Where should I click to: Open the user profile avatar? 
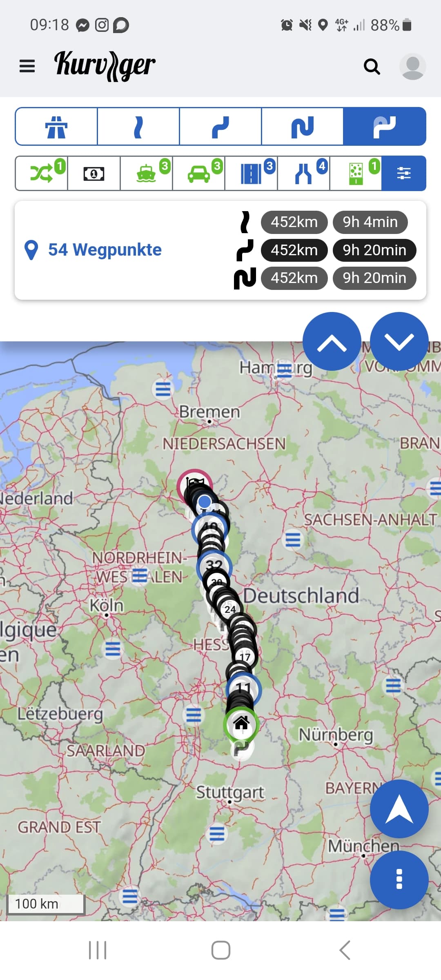[412, 66]
